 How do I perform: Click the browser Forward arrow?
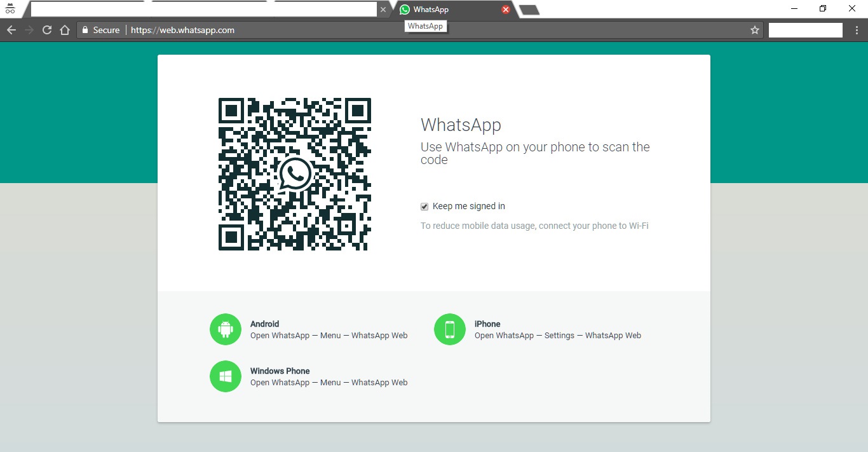pos(29,30)
